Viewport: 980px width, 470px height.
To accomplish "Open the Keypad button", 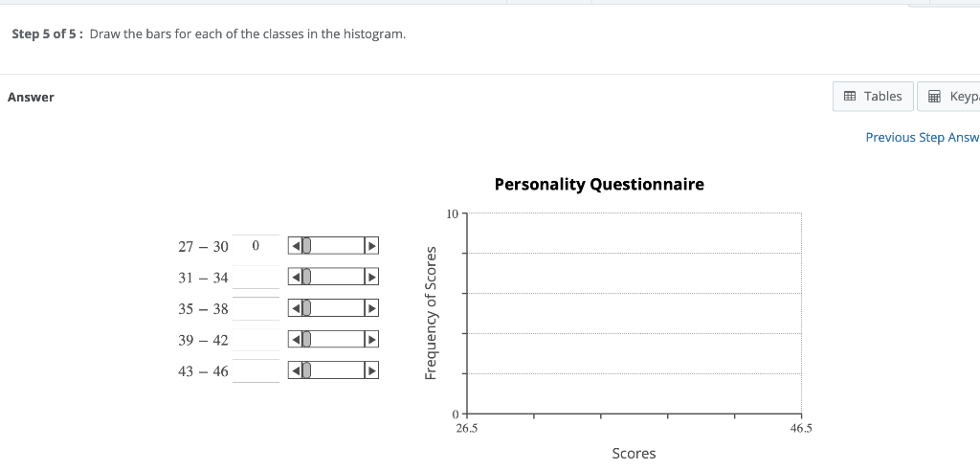I will (x=948, y=97).
